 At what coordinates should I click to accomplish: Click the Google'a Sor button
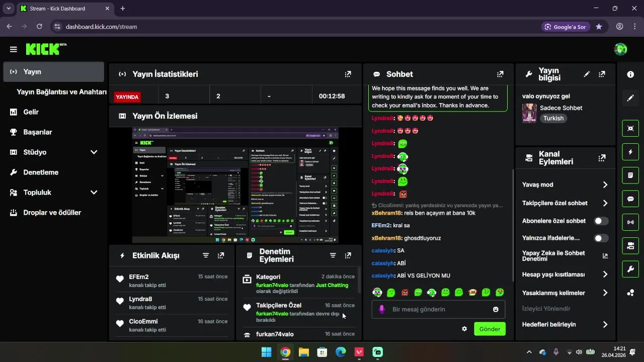pos(566,27)
